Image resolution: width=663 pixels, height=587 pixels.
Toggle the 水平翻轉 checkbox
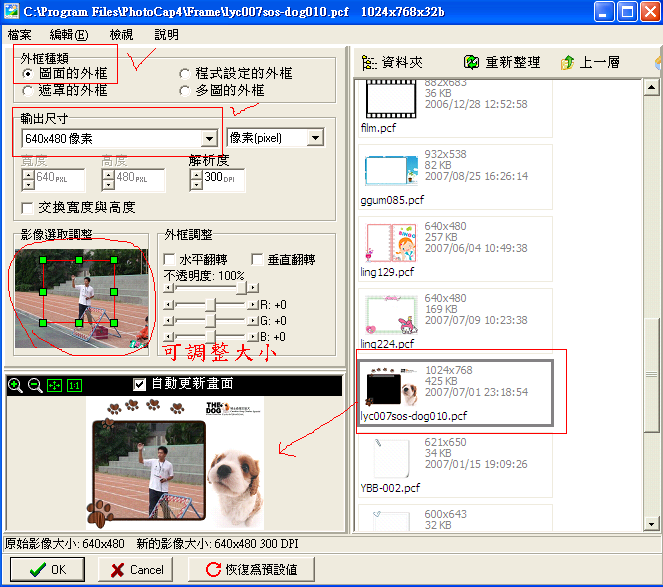[170, 259]
